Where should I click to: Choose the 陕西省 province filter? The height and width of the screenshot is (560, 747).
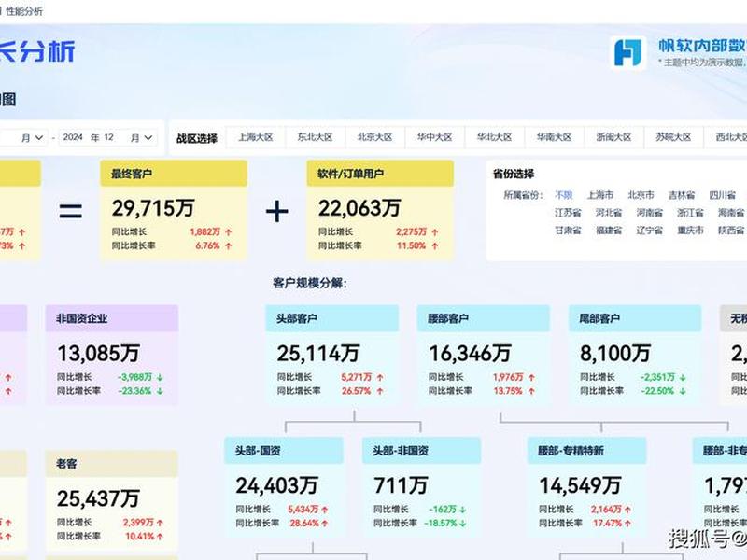[731, 231]
